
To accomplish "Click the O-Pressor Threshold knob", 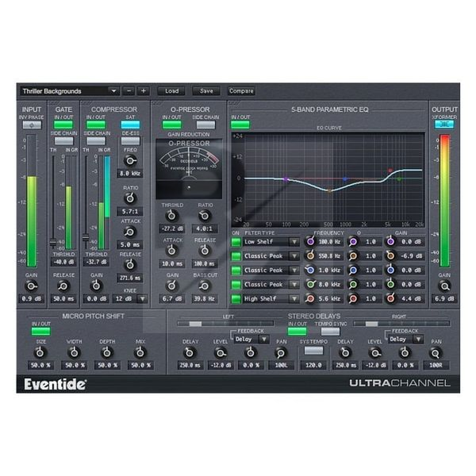I will [172, 216].
